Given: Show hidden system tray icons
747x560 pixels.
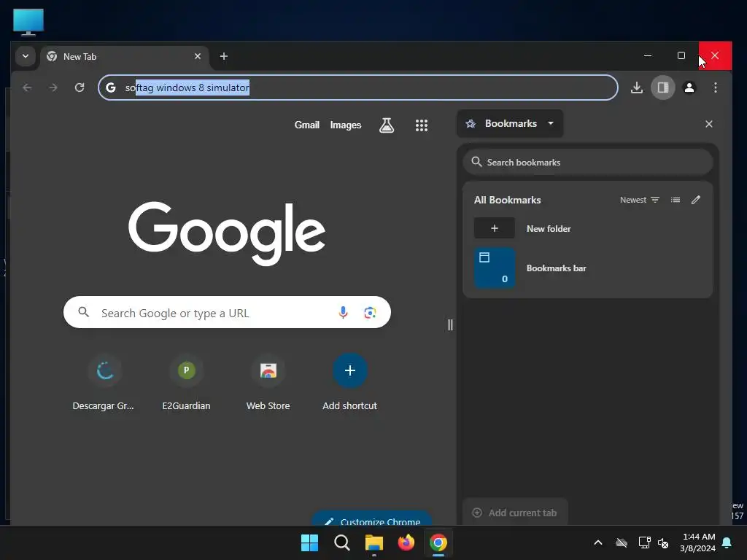Looking at the screenshot, I should 598,542.
